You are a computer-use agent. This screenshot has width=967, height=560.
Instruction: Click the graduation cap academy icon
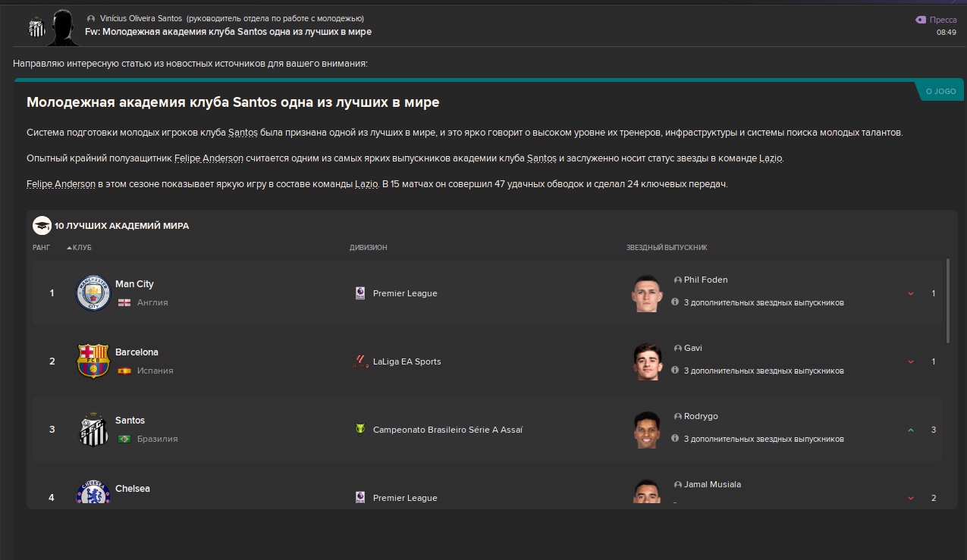point(42,225)
